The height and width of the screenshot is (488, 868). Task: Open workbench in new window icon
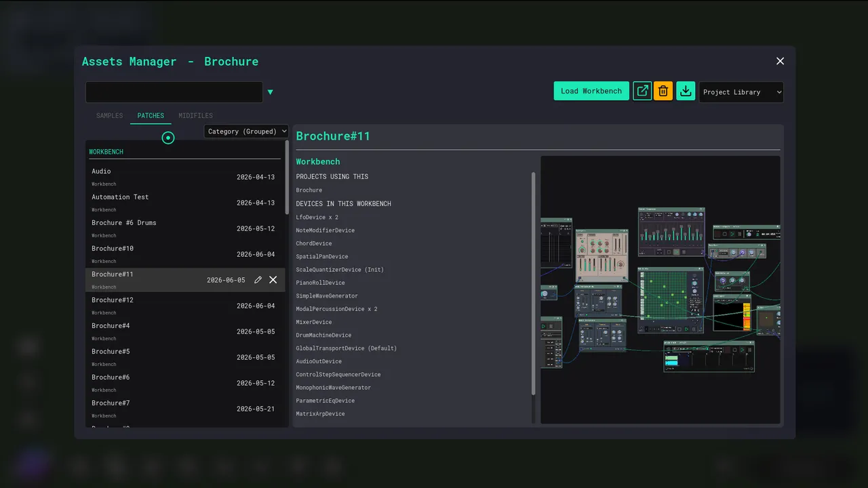coord(642,91)
